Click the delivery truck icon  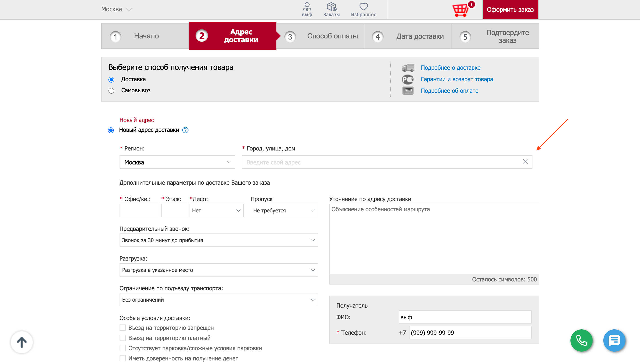[x=408, y=68]
